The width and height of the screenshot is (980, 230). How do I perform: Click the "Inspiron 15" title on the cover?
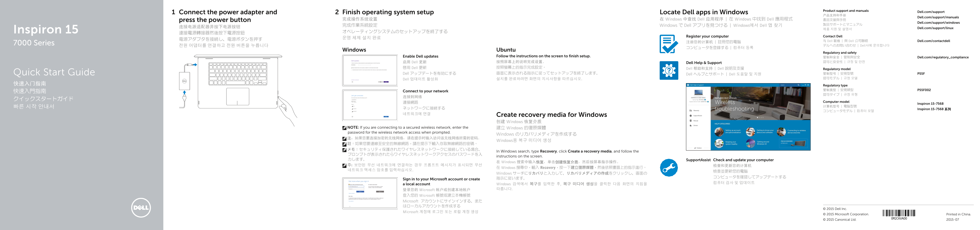point(46,29)
